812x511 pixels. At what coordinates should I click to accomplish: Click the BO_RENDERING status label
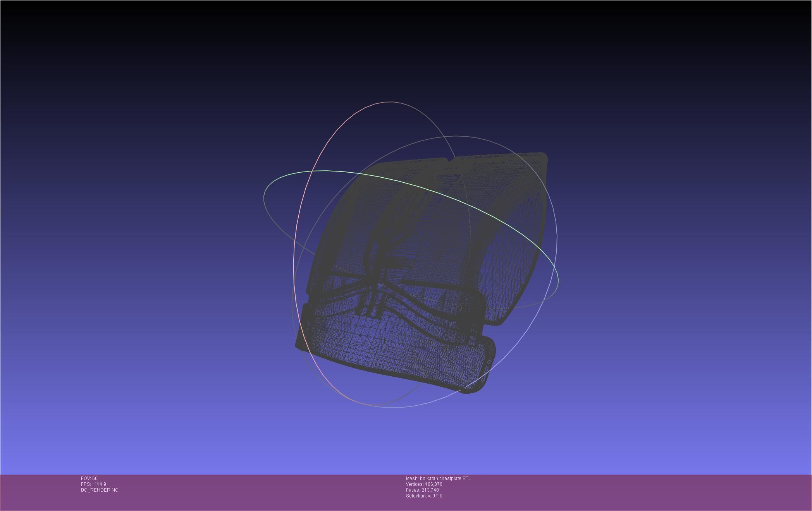click(100, 490)
